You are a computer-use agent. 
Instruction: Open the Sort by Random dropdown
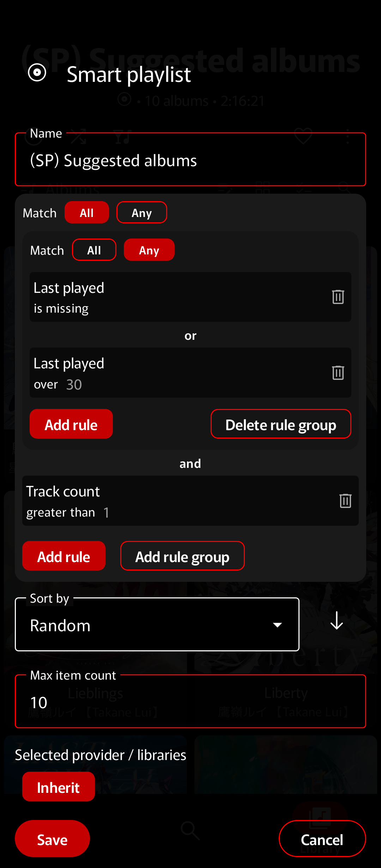[x=157, y=625]
